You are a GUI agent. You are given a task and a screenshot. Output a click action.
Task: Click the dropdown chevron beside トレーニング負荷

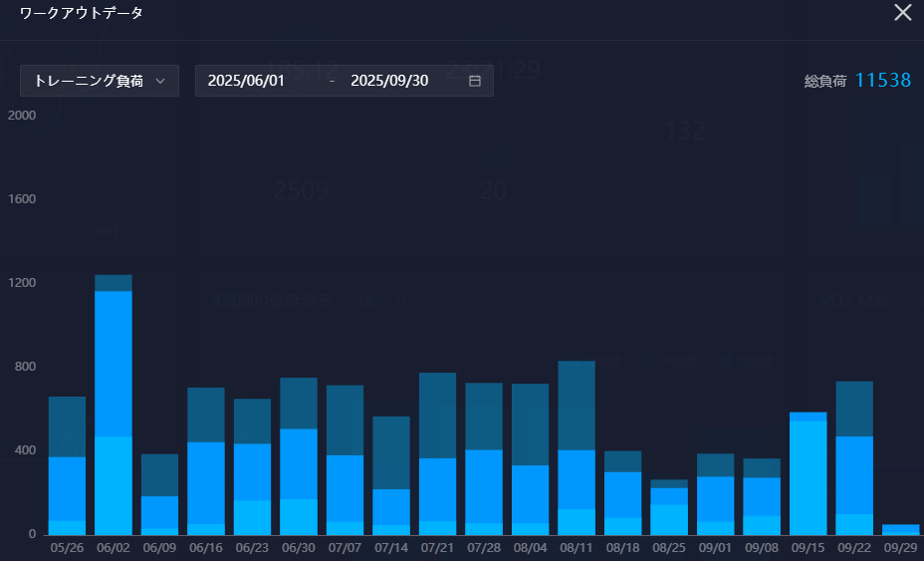[x=159, y=81]
